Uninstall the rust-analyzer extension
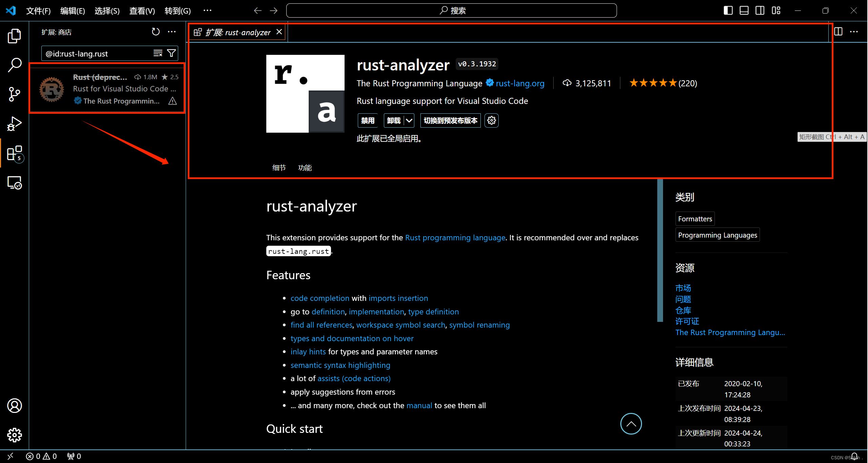This screenshot has width=868, height=463. pos(394,120)
